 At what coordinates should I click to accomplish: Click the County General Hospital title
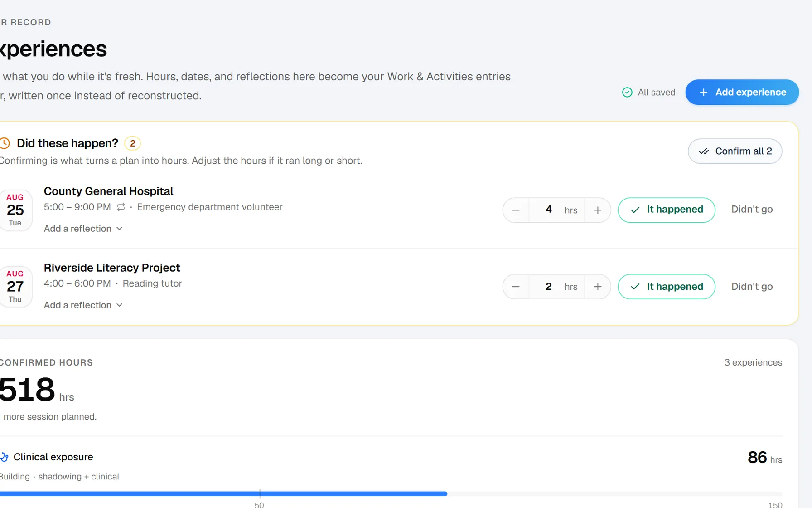109,191
